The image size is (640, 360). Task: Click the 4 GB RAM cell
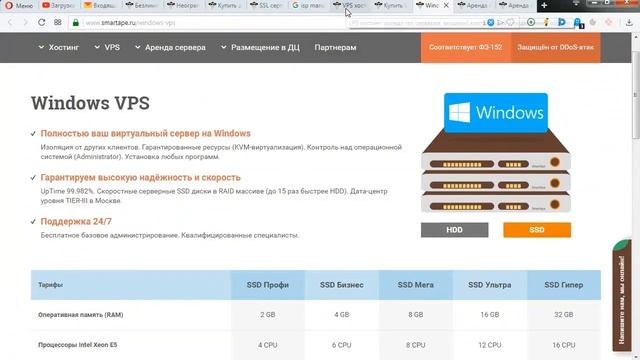click(342, 315)
